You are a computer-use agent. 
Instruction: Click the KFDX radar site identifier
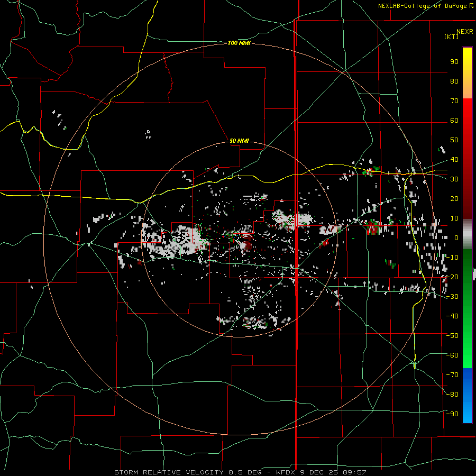click(286, 472)
